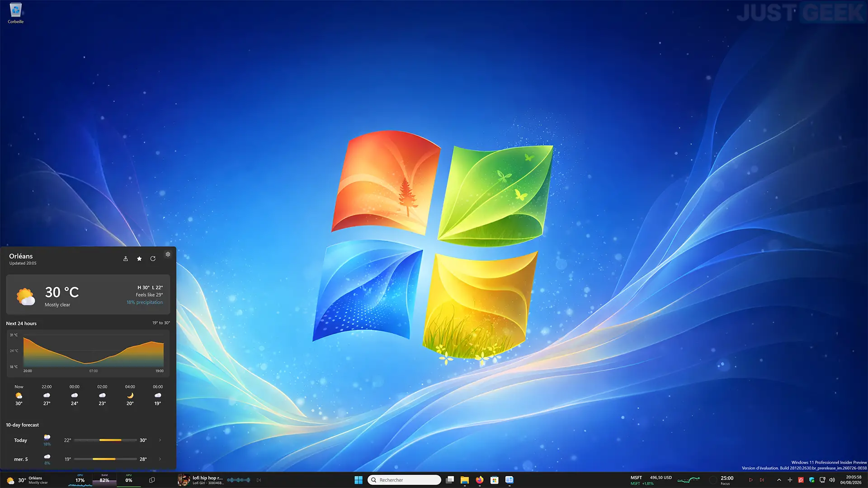Click the Today temperature range bar
This screenshot has height=488, width=868.
pyautogui.click(x=105, y=440)
